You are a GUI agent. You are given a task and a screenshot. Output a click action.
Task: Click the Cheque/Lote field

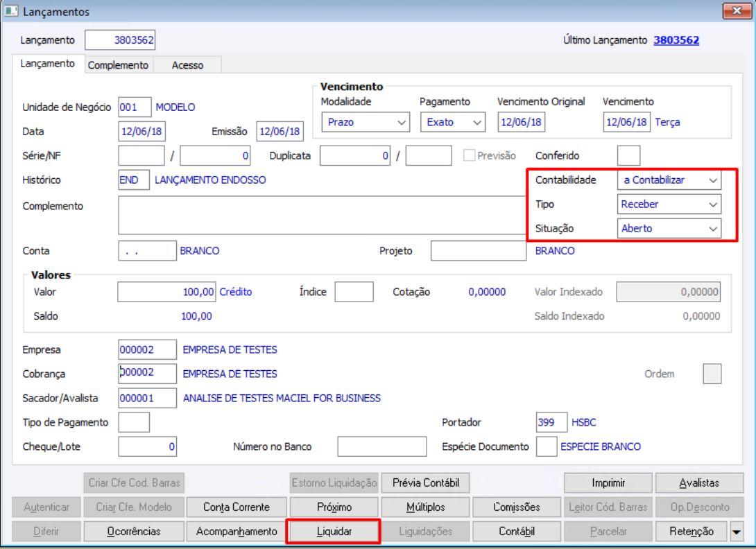click(x=148, y=446)
